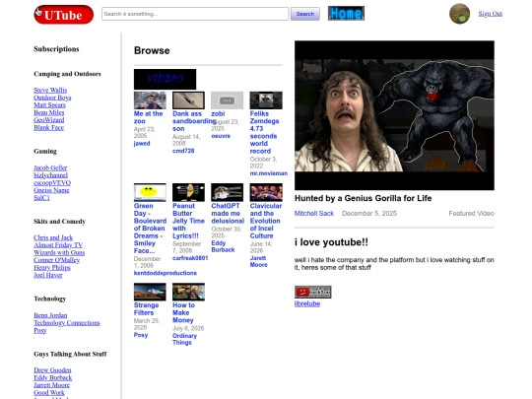Sign out of the account

click(x=491, y=14)
